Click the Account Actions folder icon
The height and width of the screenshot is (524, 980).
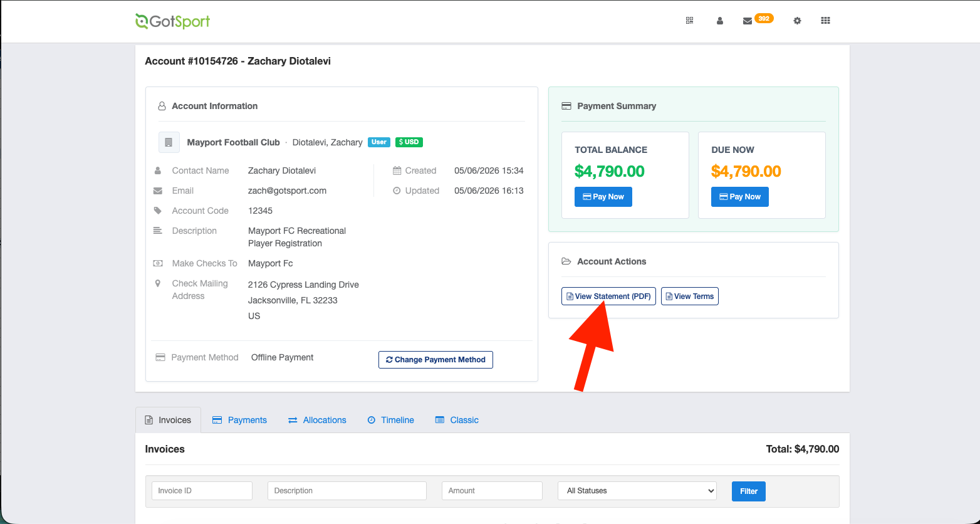pyautogui.click(x=566, y=261)
